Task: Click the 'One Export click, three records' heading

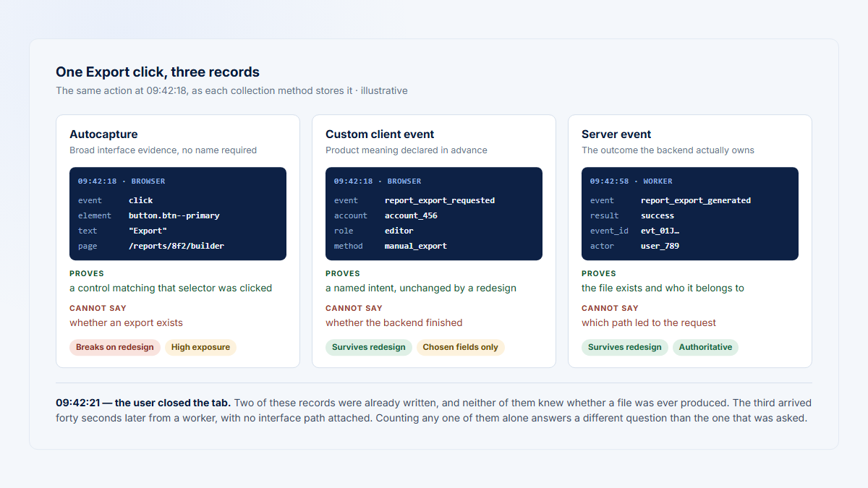Action: (x=158, y=72)
